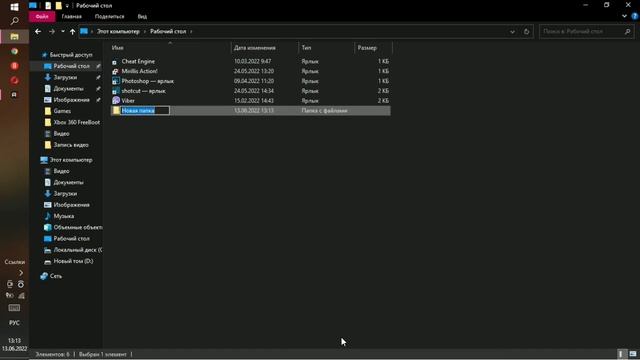
Task: Open Новый том (D:) drive
Action: [x=73, y=261]
